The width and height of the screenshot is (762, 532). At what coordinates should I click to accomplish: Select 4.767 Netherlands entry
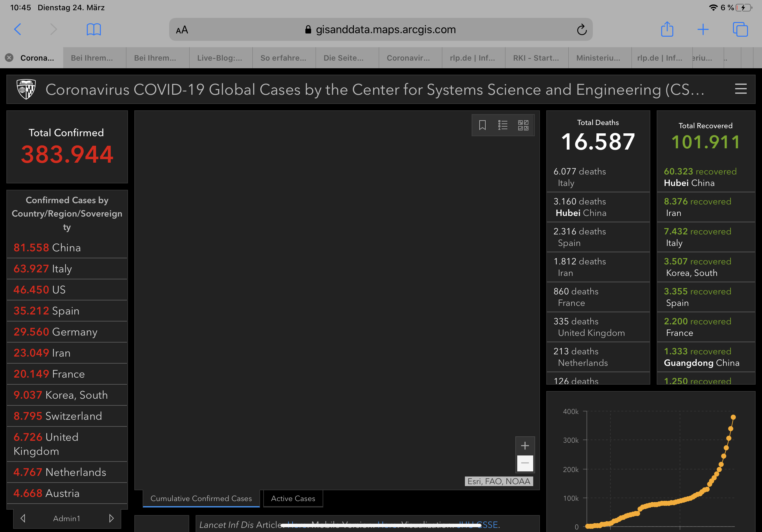click(x=67, y=472)
